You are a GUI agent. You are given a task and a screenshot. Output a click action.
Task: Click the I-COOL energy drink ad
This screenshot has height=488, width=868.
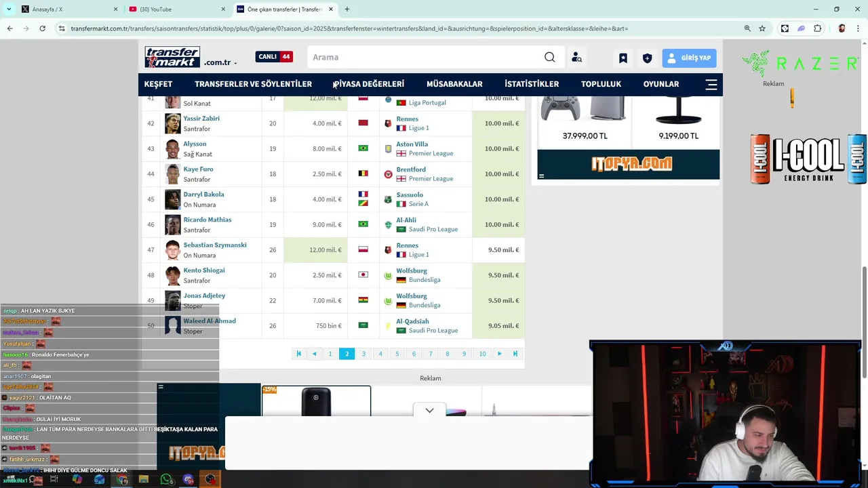[x=808, y=159]
